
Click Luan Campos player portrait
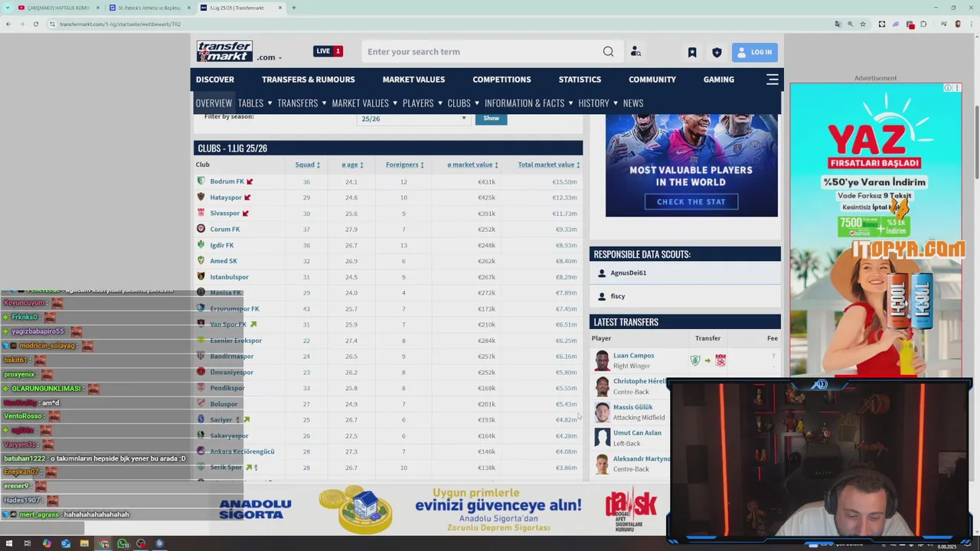[602, 360]
